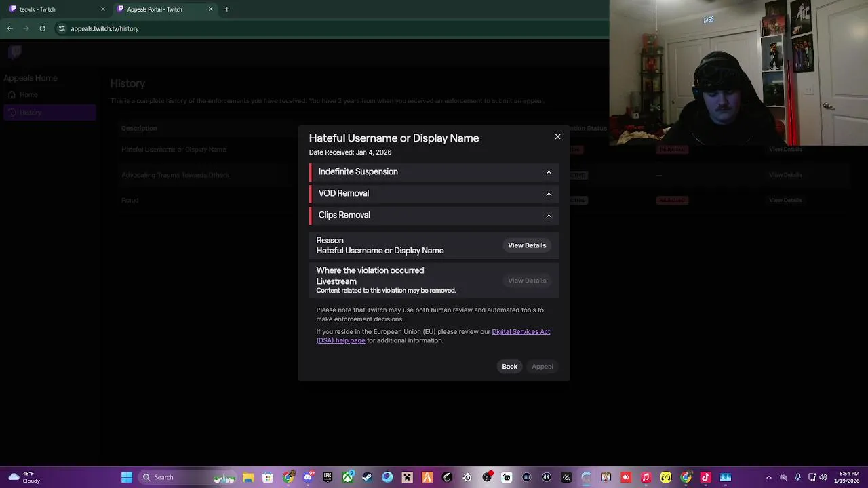Open the yellow face app icon on taskbar
This screenshot has height=488, width=868.
point(666,477)
